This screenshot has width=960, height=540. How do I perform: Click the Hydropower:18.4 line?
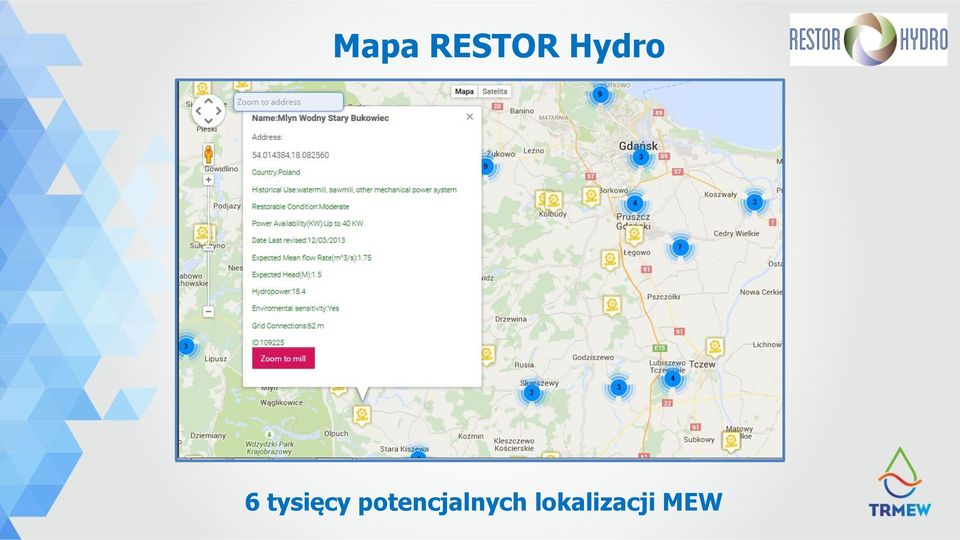click(x=279, y=291)
